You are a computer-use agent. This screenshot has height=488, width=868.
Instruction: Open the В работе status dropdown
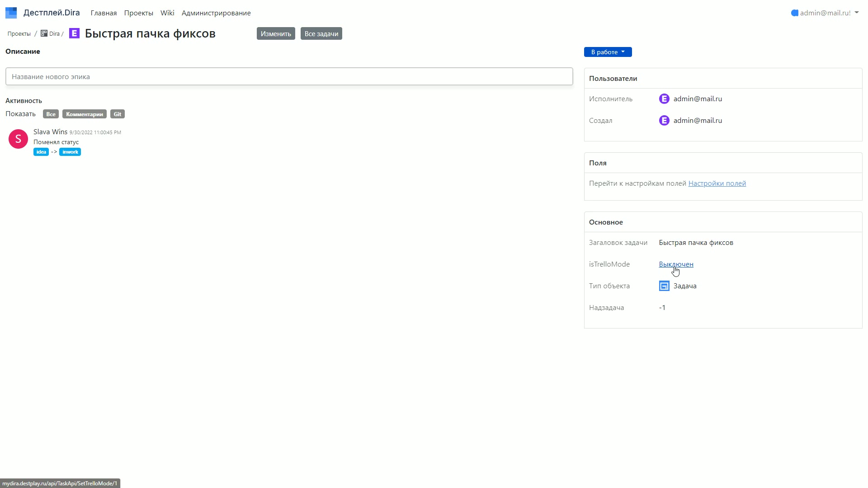(x=608, y=52)
